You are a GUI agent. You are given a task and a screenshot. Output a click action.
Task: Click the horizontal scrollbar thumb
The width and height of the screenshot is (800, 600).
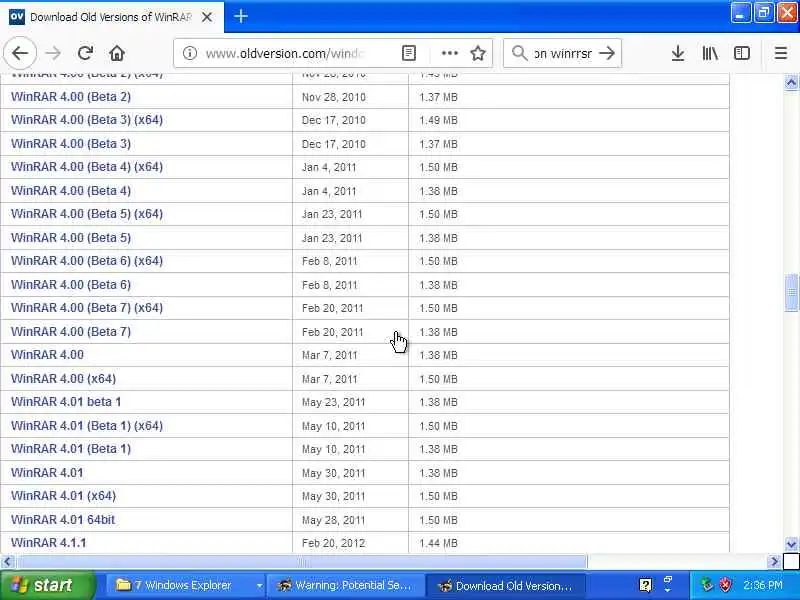click(301, 562)
